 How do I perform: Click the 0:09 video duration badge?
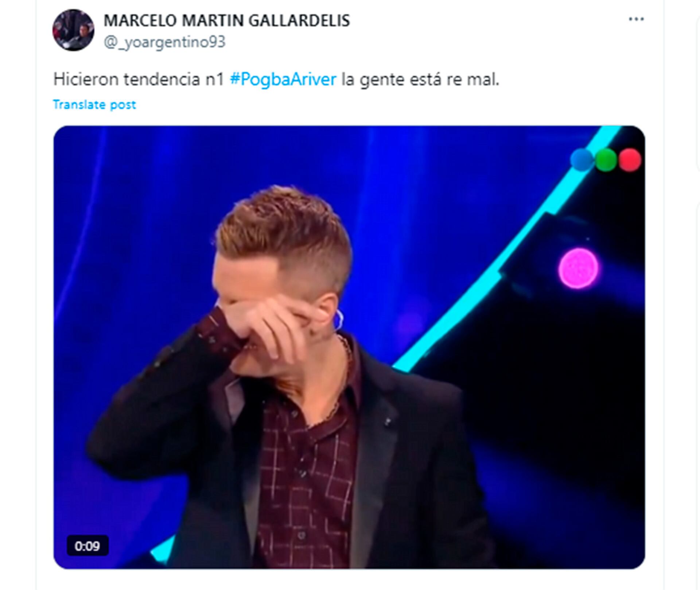point(87,546)
